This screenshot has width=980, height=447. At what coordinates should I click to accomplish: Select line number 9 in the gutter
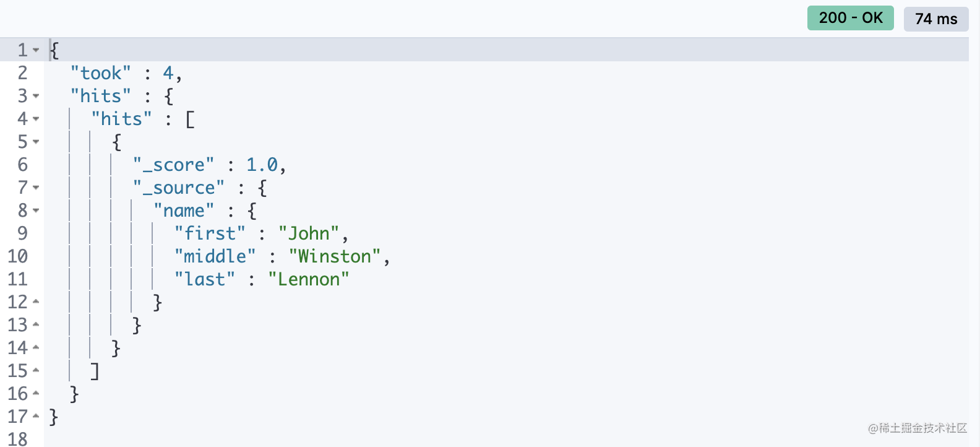click(22, 233)
